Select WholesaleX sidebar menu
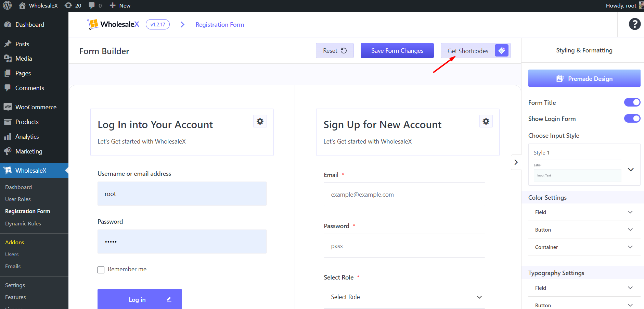 pos(34,171)
